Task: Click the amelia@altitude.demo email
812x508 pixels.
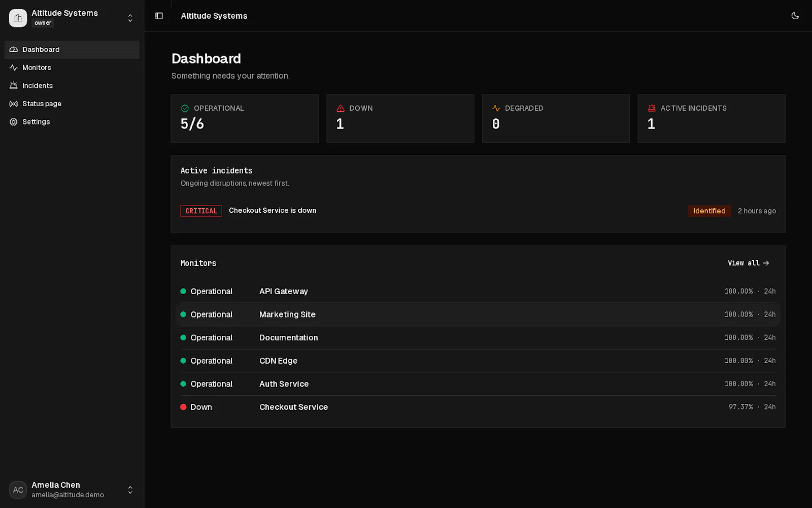Action: 67,495
